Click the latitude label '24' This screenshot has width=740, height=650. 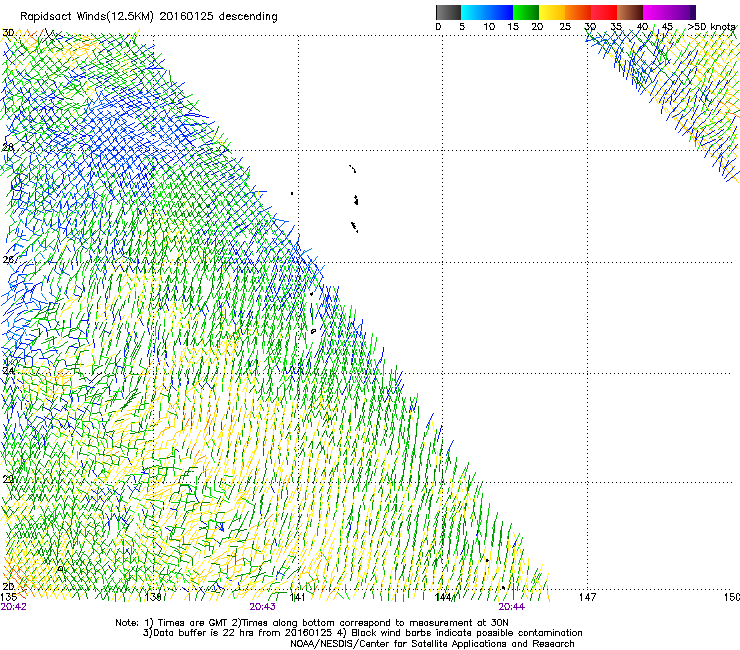coord(8,371)
